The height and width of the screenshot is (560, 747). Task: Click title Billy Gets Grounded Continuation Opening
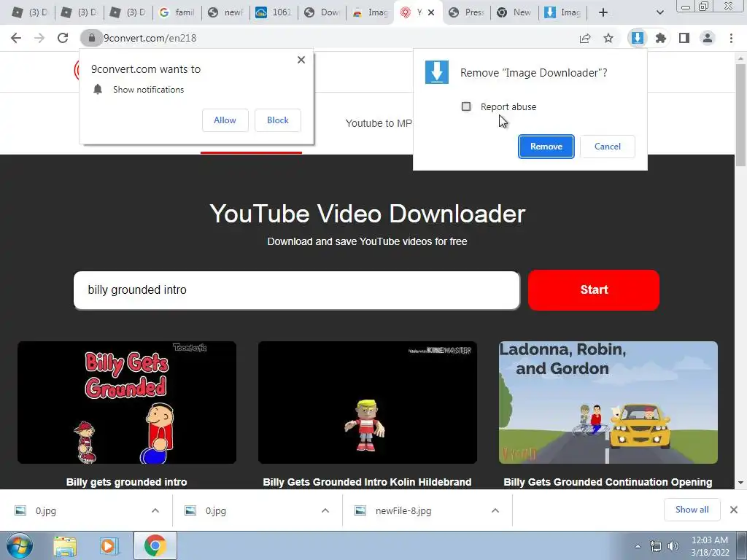(608, 482)
